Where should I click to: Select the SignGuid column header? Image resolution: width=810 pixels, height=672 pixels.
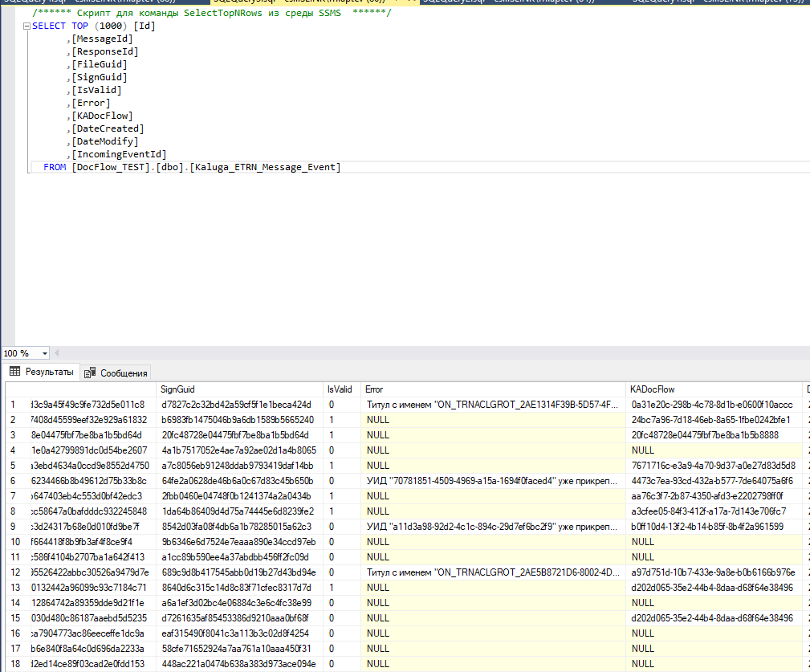(x=239, y=389)
